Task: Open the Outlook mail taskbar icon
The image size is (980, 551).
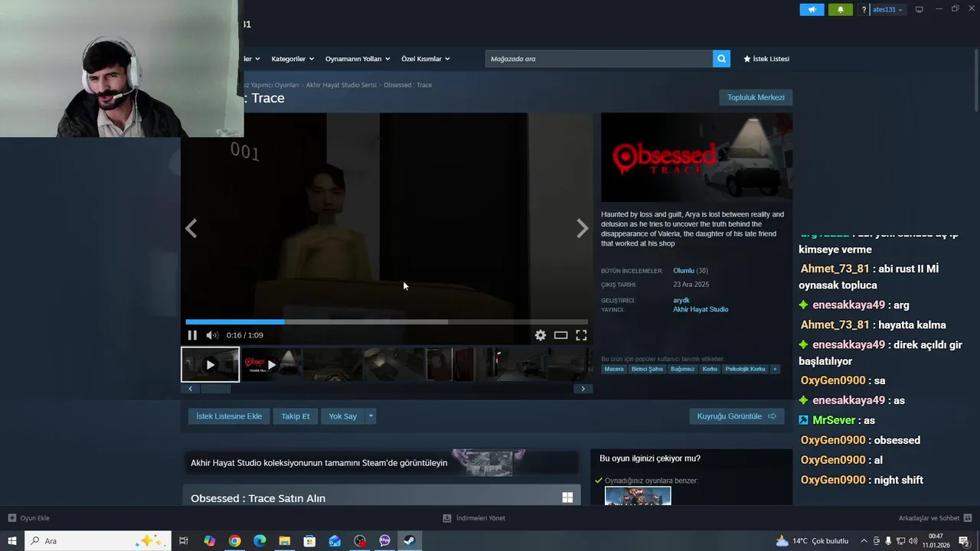Action: coord(335,541)
